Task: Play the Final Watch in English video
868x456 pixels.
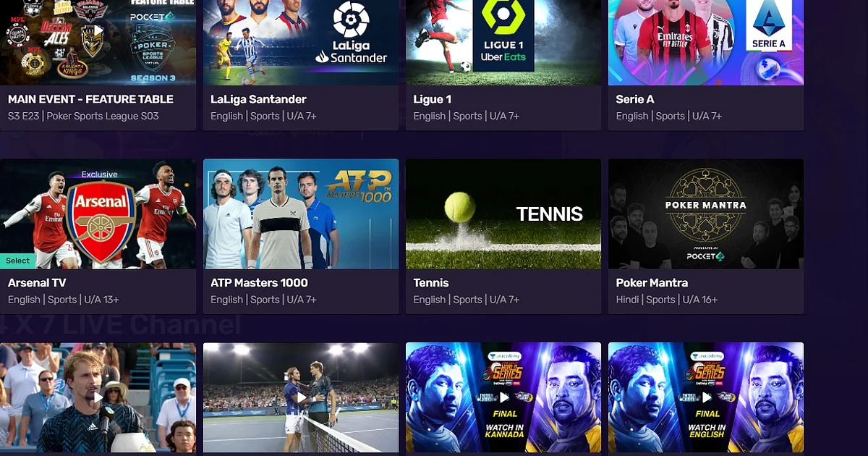Action: pos(706,397)
